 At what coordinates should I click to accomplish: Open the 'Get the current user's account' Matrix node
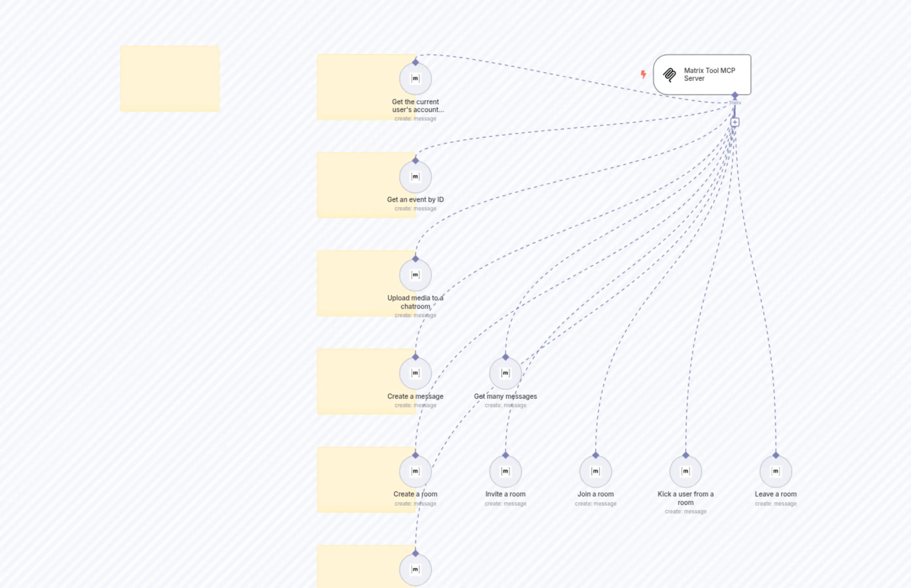[x=415, y=79]
